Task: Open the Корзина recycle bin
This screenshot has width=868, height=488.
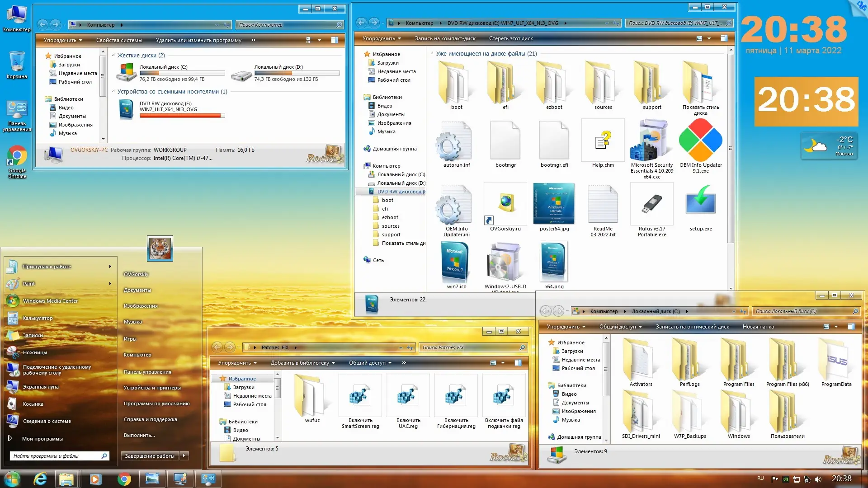Action: (17, 62)
